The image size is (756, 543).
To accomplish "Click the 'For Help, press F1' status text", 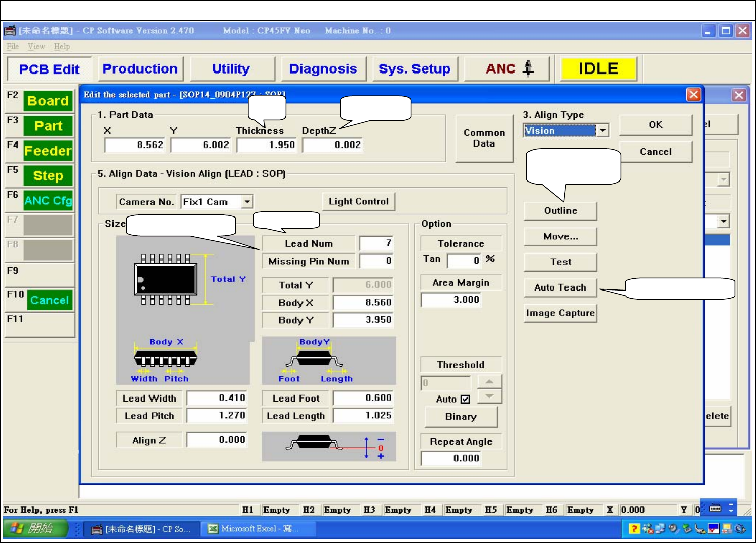I will (x=41, y=510).
